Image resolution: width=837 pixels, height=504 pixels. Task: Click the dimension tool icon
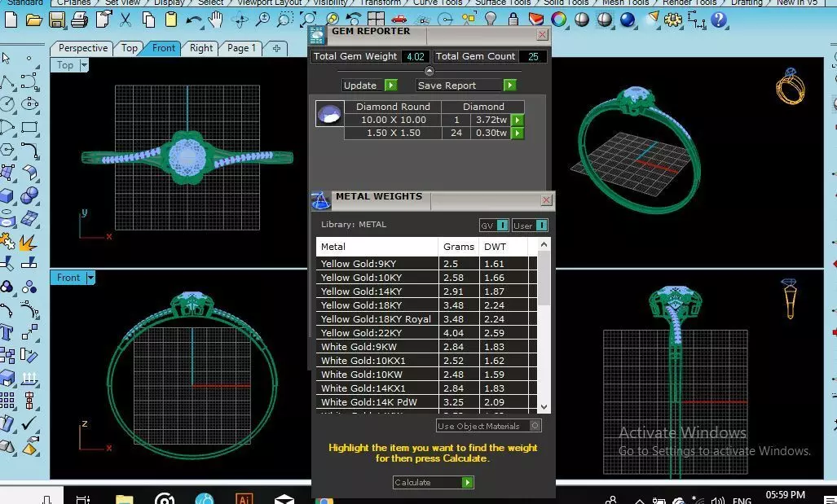[696, 20]
